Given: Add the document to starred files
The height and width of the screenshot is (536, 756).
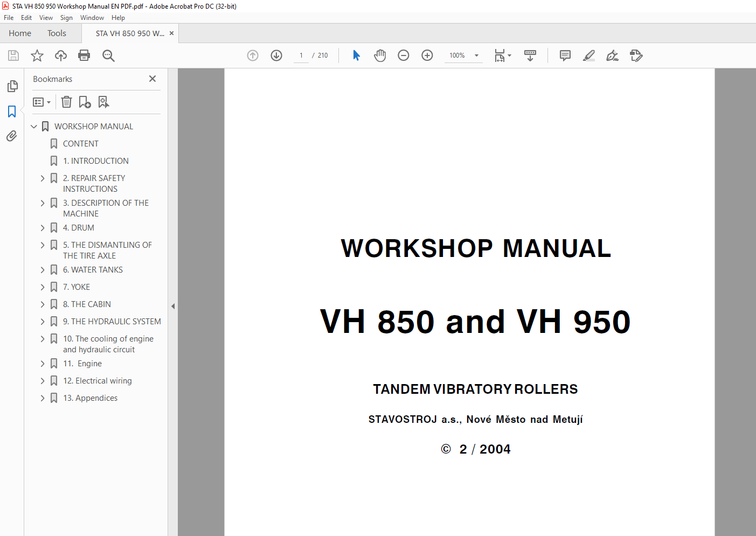Looking at the screenshot, I should (37, 55).
